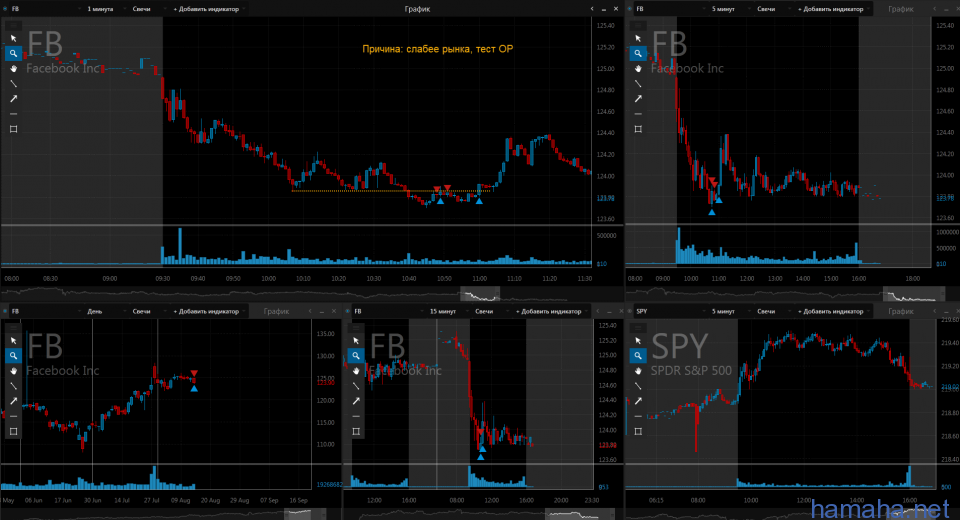Switch to 'График' tab of SPY panel

point(901,311)
